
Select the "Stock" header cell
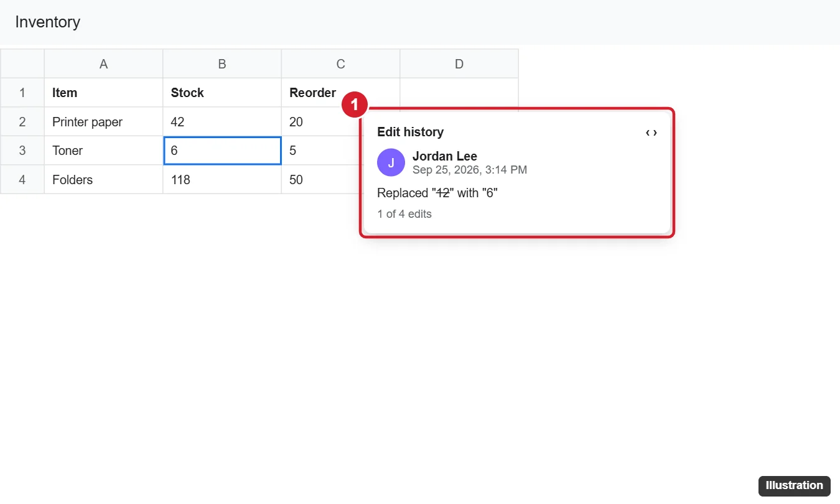point(222,93)
